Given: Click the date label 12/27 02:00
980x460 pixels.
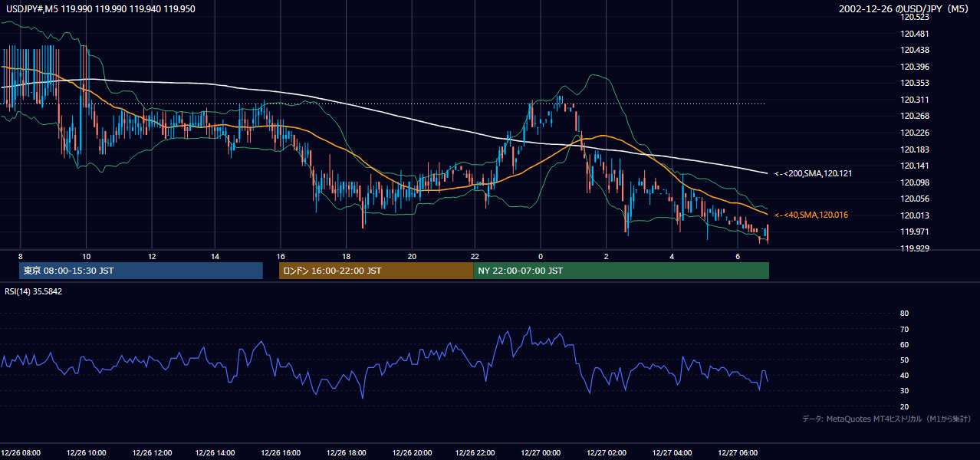Looking at the screenshot, I should click(607, 452).
